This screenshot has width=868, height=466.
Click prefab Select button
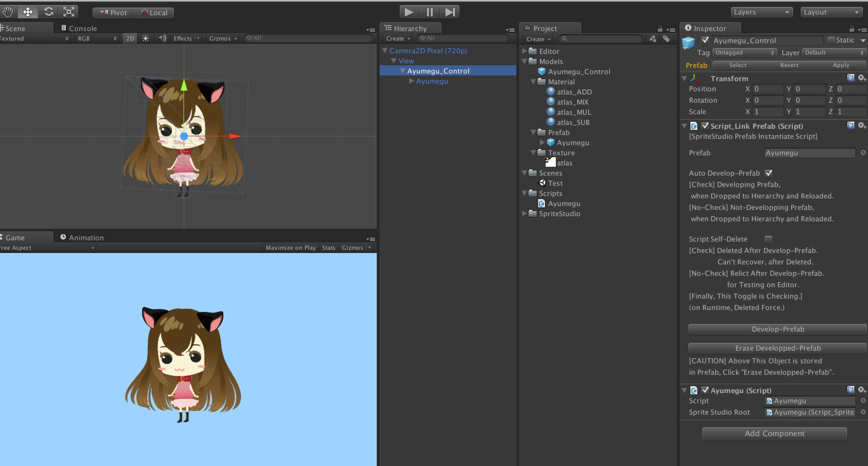[738, 65]
